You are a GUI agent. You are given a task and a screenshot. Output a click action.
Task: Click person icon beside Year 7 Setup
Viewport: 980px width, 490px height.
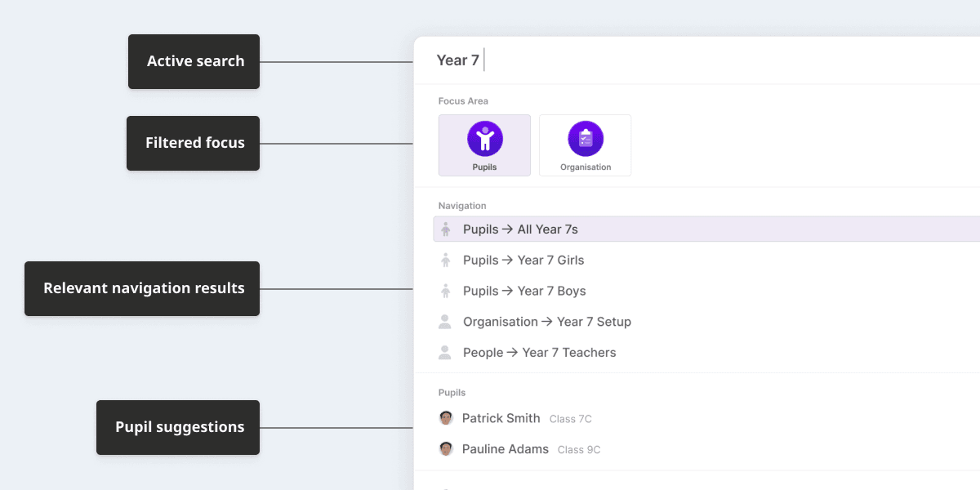pos(445,322)
